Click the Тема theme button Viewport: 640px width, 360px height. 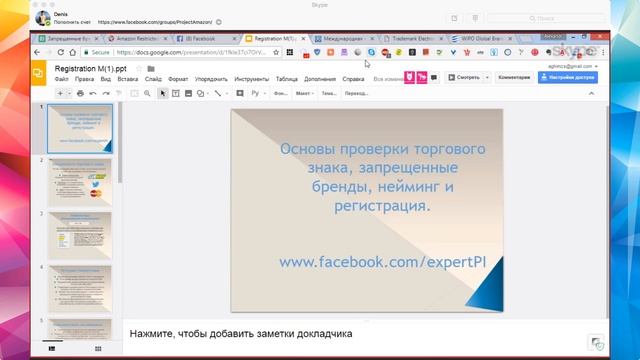pos(329,93)
